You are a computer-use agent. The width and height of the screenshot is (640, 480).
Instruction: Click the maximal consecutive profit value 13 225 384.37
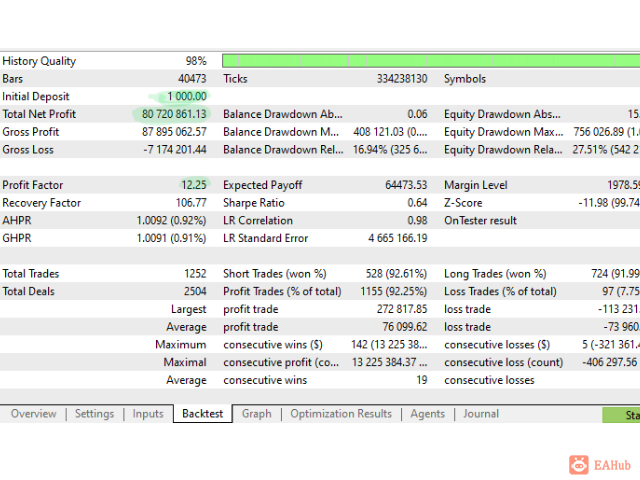pyautogui.click(x=390, y=362)
